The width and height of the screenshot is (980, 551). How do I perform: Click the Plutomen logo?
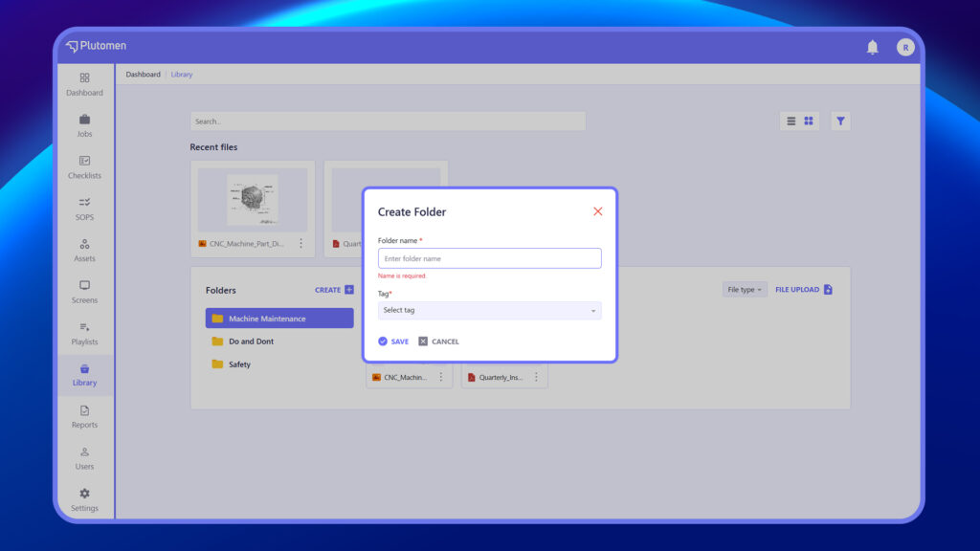(96, 46)
